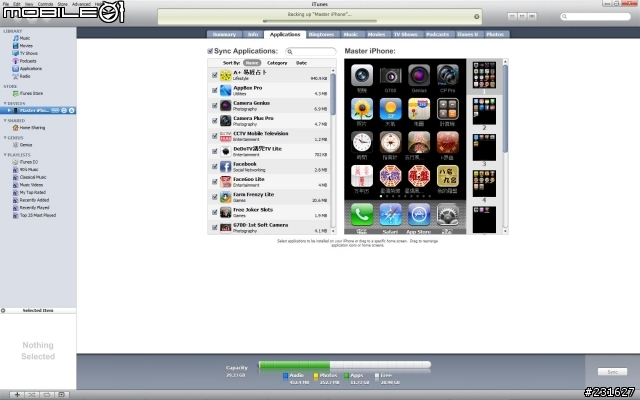Sort applications by Name
The width and height of the screenshot is (640, 400).
pos(252,63)
